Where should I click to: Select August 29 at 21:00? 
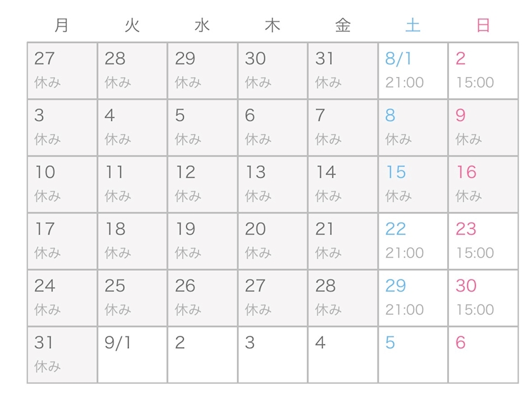click(x=413, y=298)
